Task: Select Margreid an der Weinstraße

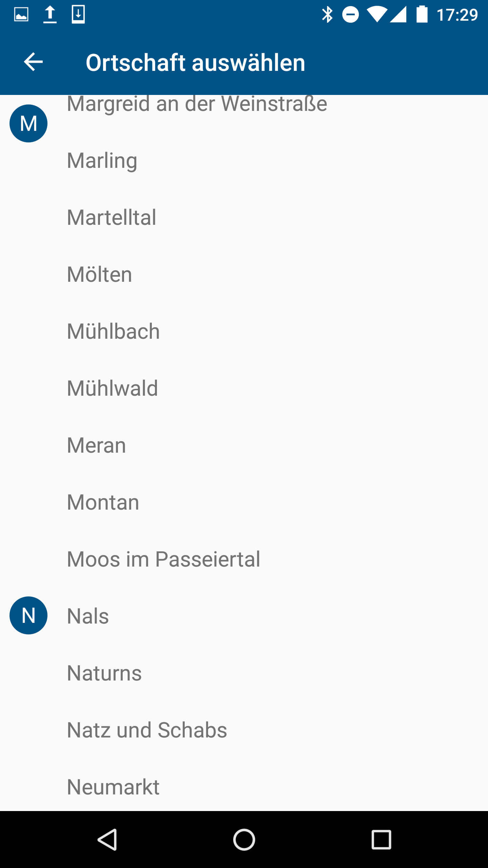Action: 197,104
